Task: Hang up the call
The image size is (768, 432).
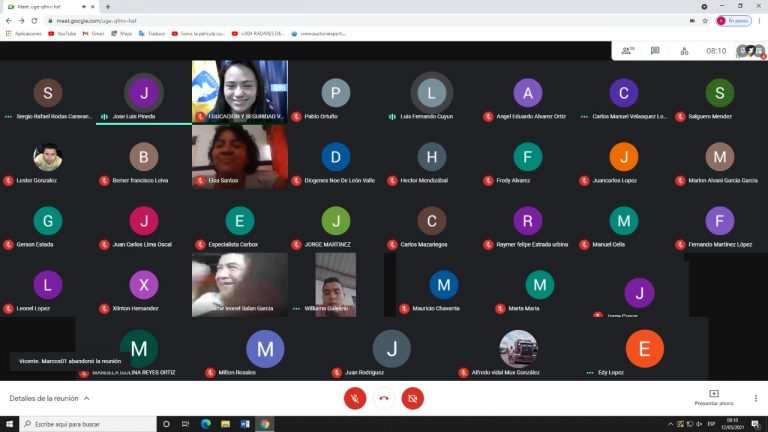Action: click(384, 398)
